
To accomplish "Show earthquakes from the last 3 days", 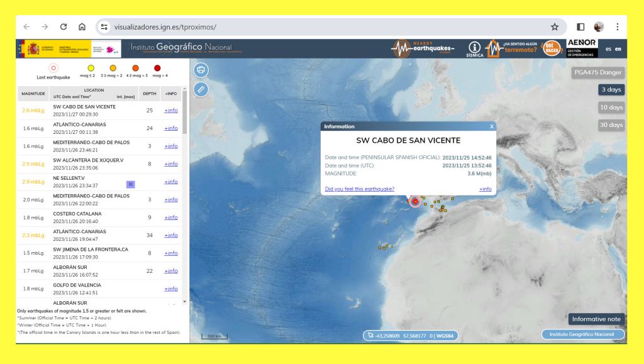I will click(x=611, y=90).
